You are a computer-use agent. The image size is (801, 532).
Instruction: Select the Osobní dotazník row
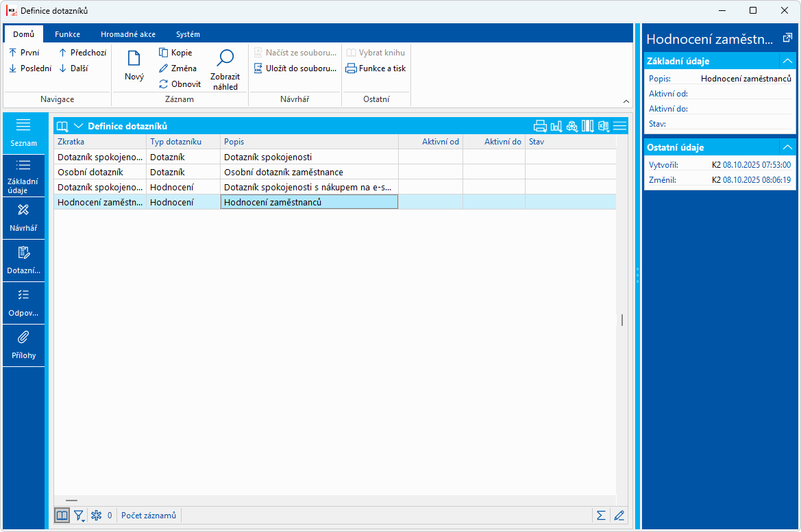click(334, 172)
